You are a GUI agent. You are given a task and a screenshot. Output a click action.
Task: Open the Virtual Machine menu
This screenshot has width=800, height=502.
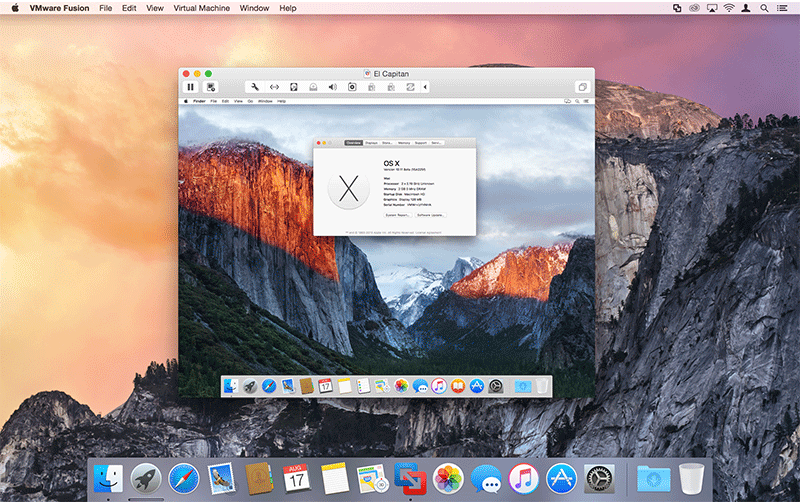click(x=202, y=8)
